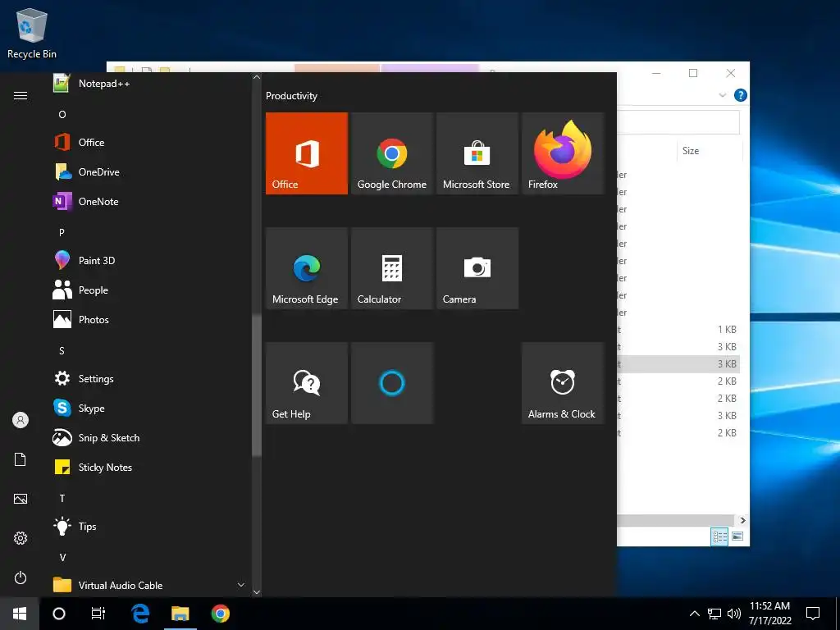Image resolution: width=840 pixels, height=630 pixels.
Task: Switch File Explorer to details view
Action: coord(719,536)
